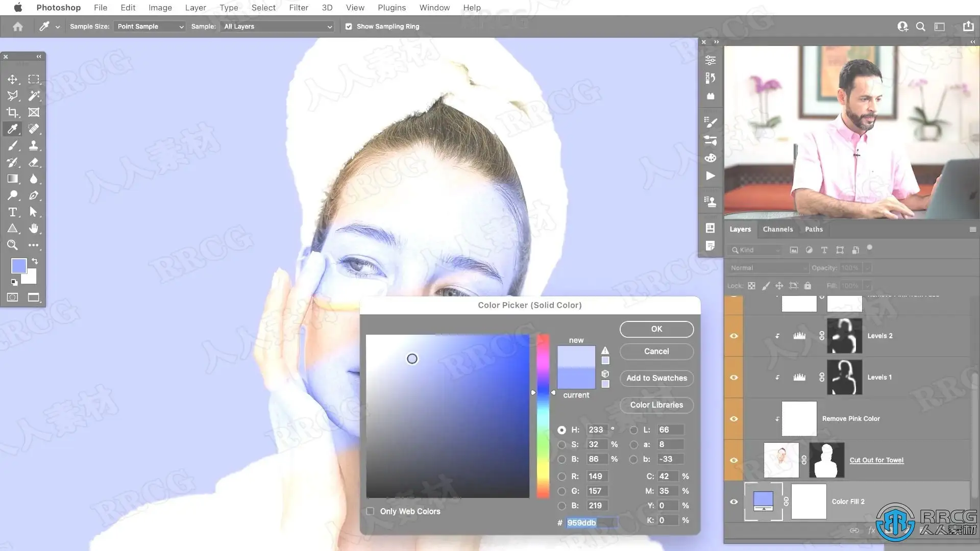Open the Eyedropper tool preset picker arrow
Screen dimensions: 980x551
pyautogui.click(x=58, y=27)
